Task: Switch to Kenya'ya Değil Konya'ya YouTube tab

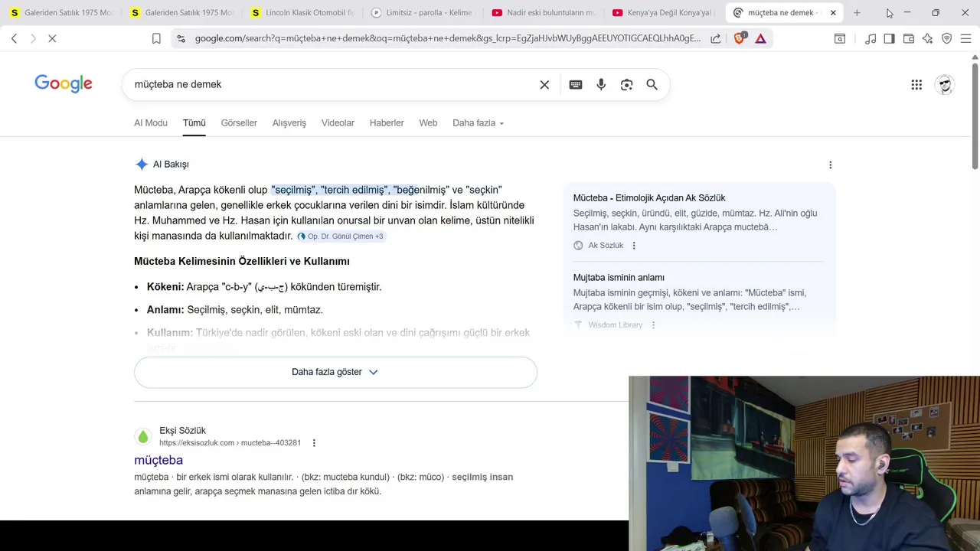Action: point(663,13)
